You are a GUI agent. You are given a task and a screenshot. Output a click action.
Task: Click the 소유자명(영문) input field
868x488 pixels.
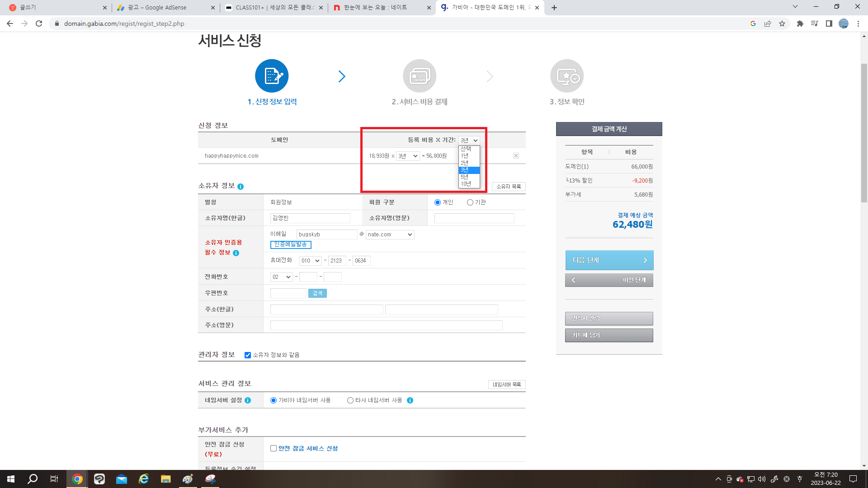tap(473, 218)
